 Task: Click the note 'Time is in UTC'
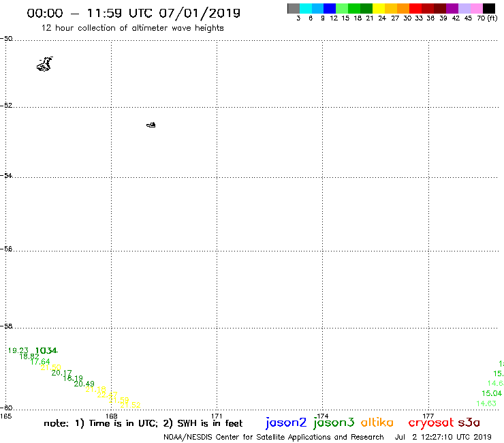(123, 423)
